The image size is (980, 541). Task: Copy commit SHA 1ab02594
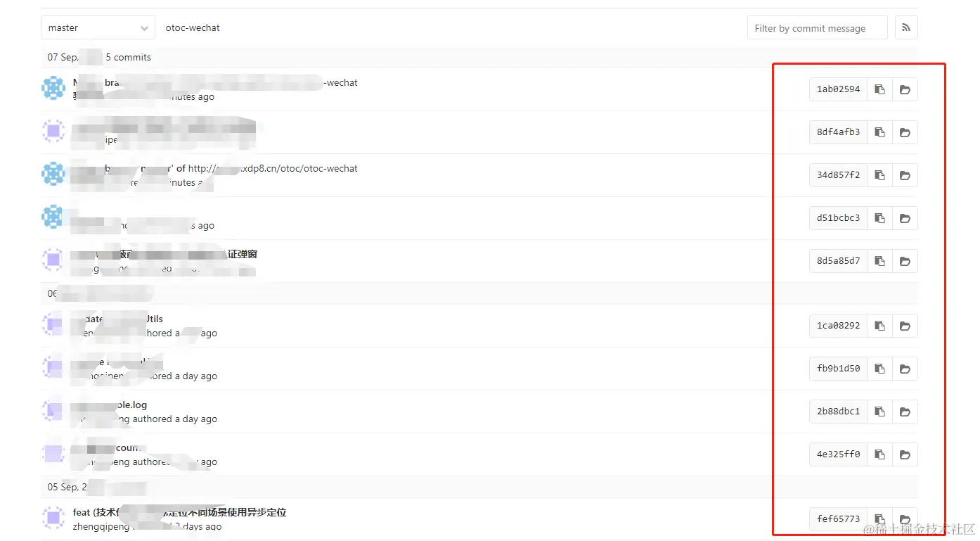click(879, 89)
